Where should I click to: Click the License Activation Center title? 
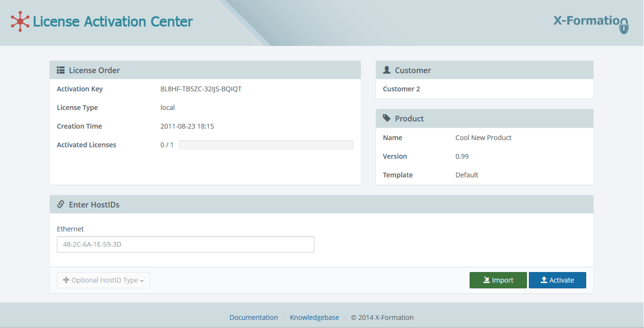click(113, 22)
